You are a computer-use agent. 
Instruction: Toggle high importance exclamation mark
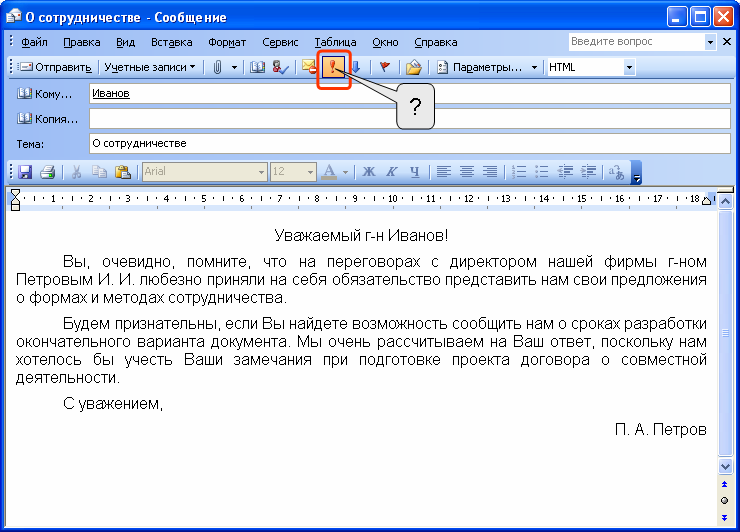point(333,67)
